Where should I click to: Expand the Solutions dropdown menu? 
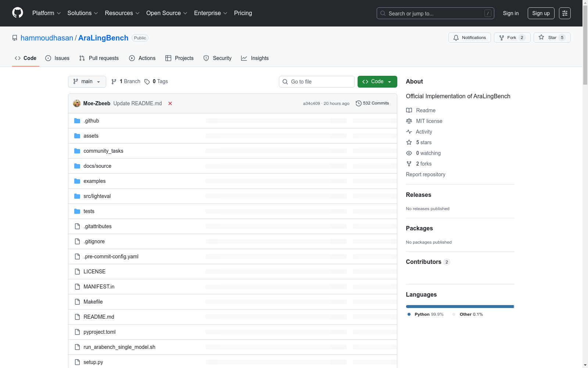click(x=83, y=13)
